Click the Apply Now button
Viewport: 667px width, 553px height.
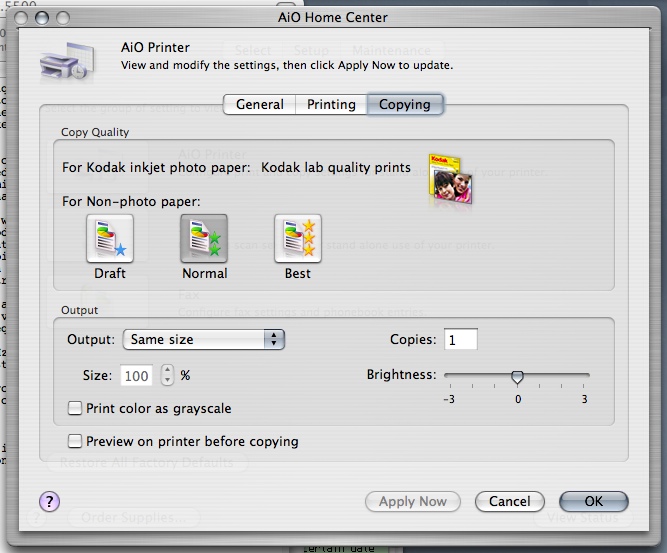tap(412, 501)
